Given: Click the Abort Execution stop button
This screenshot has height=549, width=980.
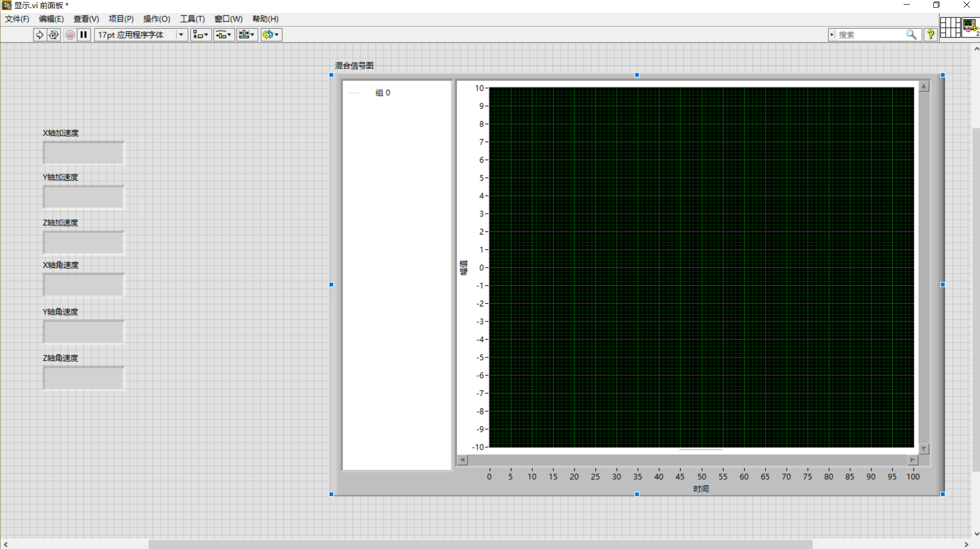Looking at the screenshot, I should pos(70,35).
